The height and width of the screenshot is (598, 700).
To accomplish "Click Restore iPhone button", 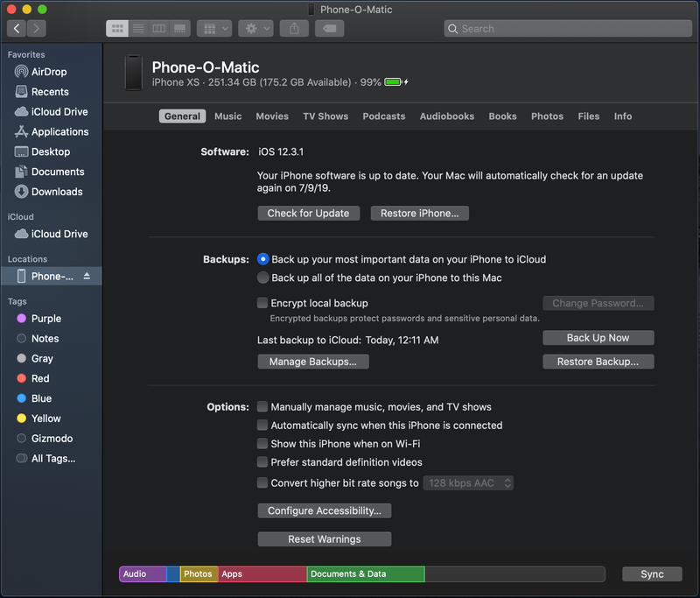I will [420, 214].
